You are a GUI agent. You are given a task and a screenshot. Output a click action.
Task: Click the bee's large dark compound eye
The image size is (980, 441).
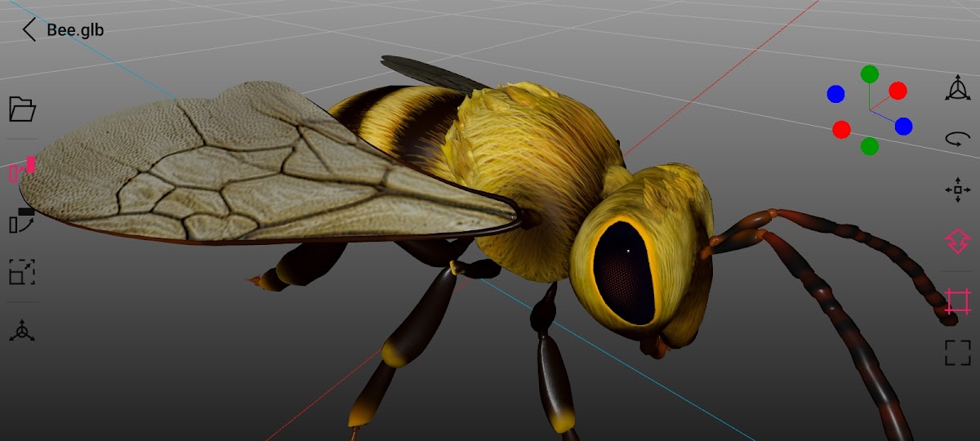pyautogui.click(x=625, y=274)
